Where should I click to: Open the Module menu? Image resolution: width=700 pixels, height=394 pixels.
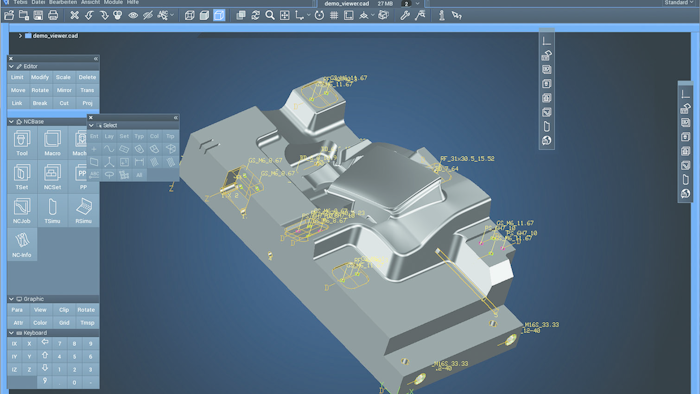tap(113, 2)
